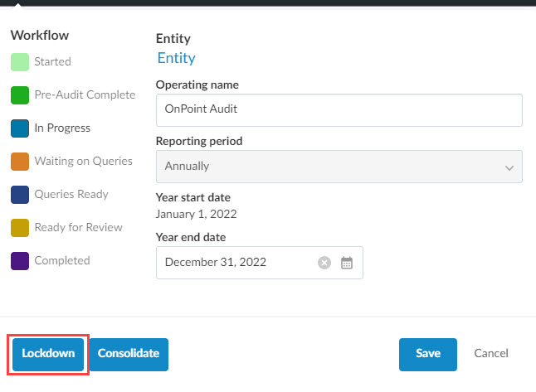Click the Year end date field
Viewport: 536px width, 392px height.
coord(236,263)
